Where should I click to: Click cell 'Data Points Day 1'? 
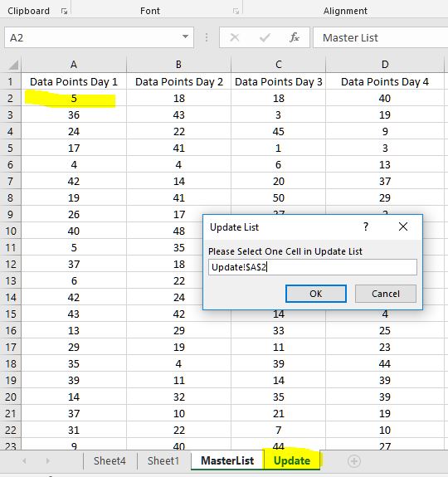[x=74, y=81]
